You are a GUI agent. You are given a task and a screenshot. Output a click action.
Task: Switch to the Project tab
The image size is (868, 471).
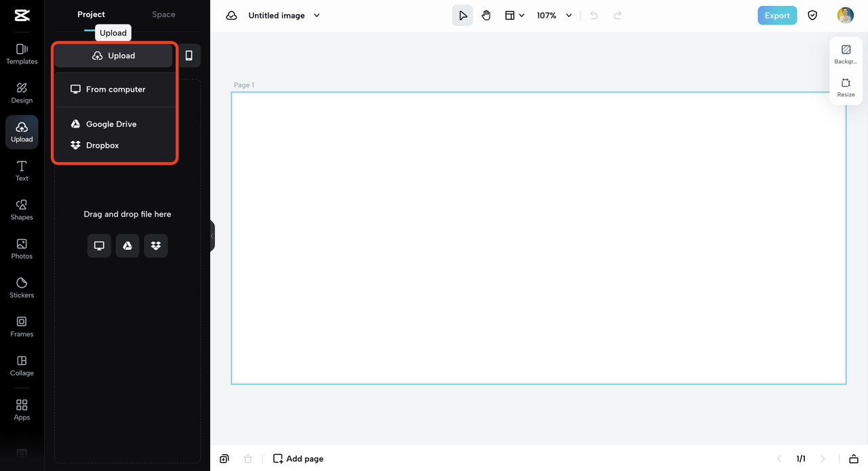click(91, 14)
